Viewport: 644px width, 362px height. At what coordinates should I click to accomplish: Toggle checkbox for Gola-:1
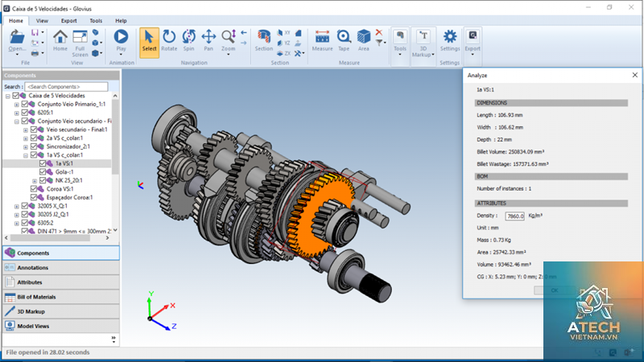(43, 172)
